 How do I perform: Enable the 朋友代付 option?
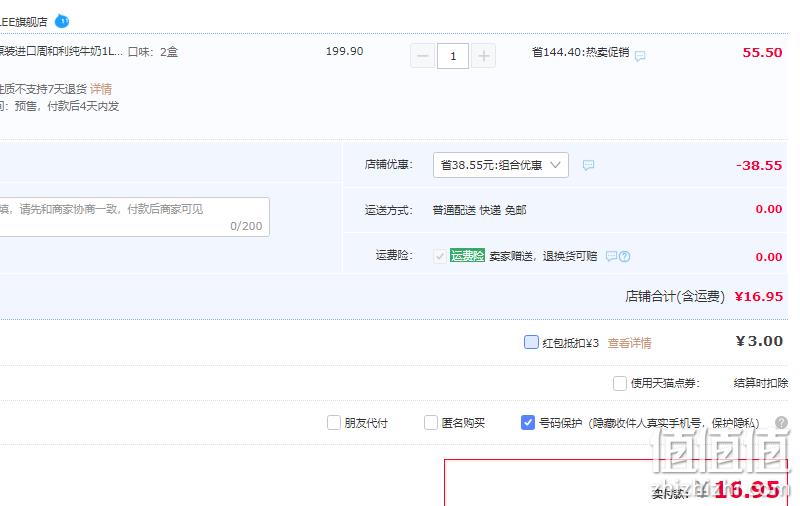click(334, 422)
